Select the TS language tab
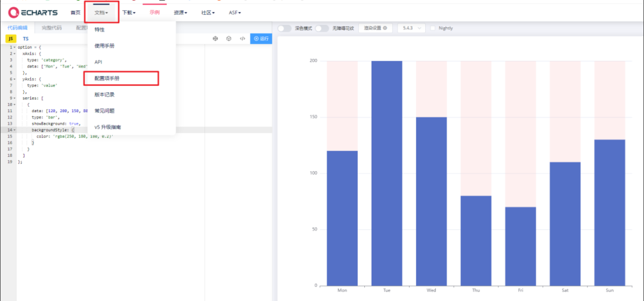This screenshot has width=644, height=301. click(26, 39)
